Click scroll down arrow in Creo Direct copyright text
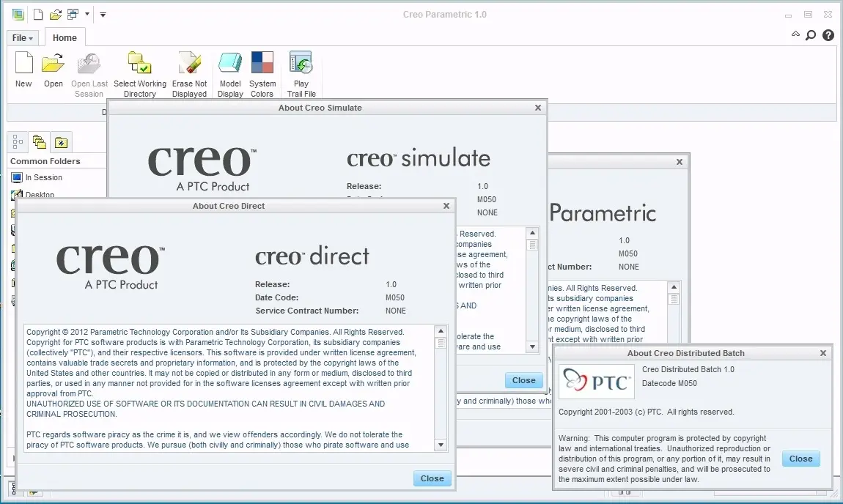The width and height of the screenshot is (843, 504). coord(441,445)
